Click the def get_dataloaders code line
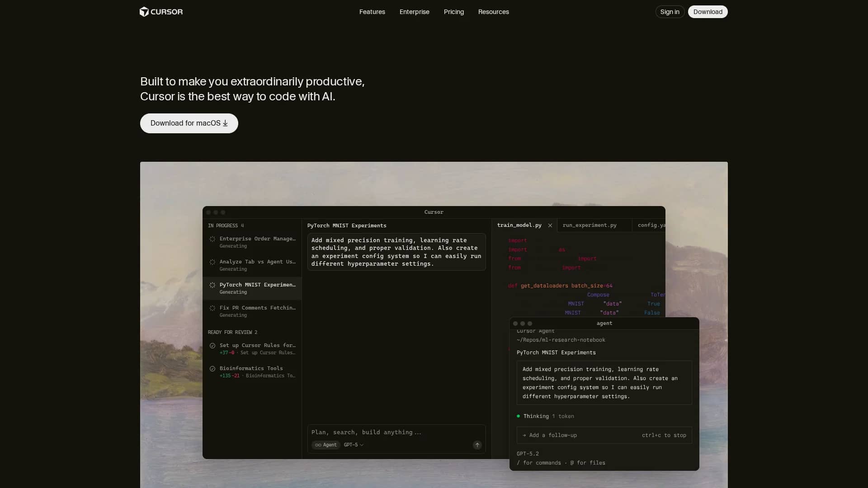 (x=560, y=286)
